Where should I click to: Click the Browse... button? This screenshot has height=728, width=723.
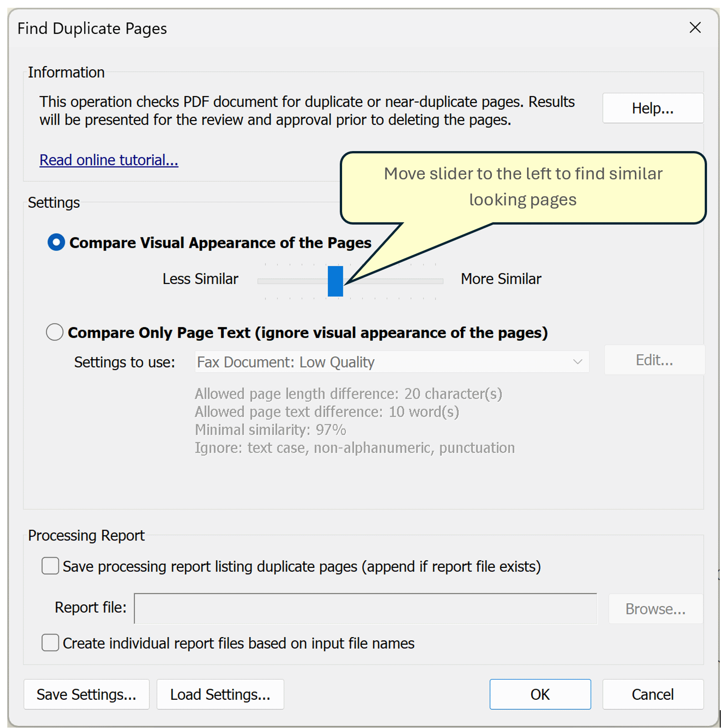(x=655, y=609)
